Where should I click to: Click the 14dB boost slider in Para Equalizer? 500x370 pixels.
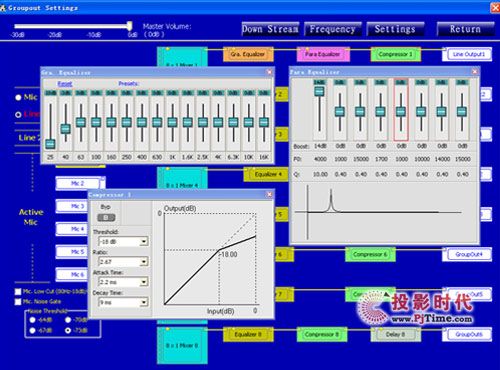tap(319, 91)
